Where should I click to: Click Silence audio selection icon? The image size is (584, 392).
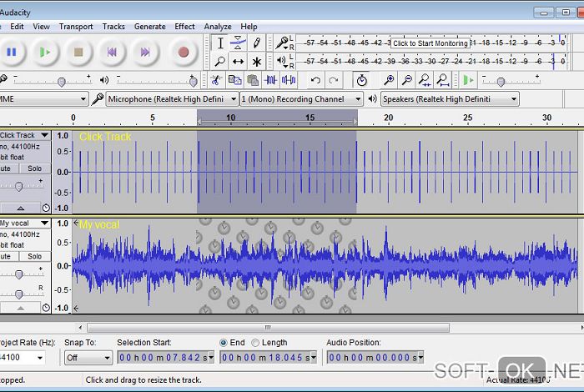(289, 80)
